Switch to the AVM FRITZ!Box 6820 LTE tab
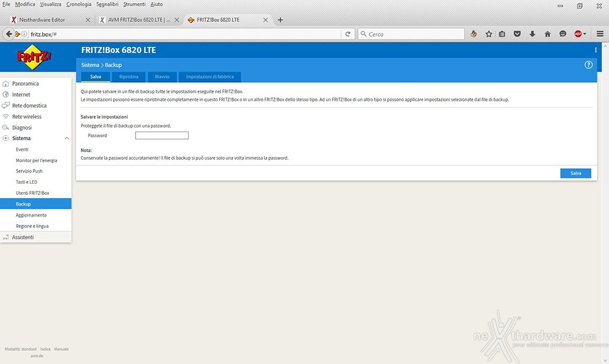The width and height of the screenshot is (609, 364). click(139, 20)
